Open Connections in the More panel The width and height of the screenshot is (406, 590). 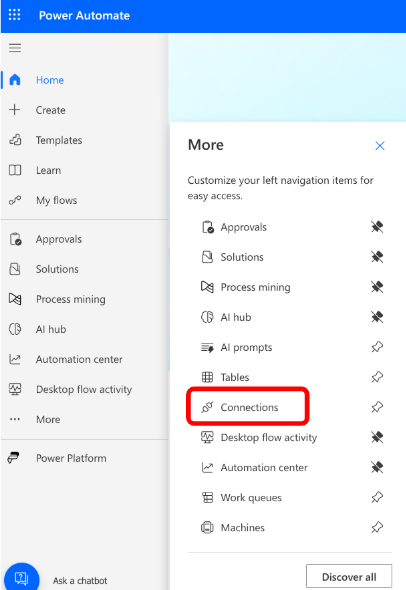[x=248, y=407]
